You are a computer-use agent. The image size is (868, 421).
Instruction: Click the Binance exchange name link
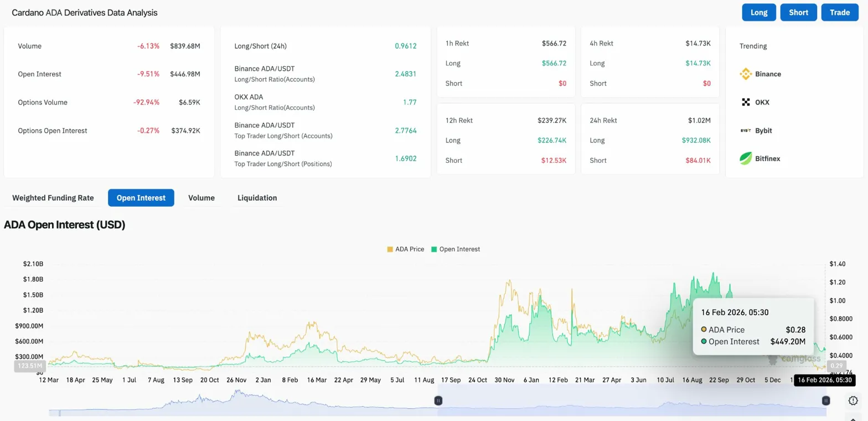click(x=768, y=74)
